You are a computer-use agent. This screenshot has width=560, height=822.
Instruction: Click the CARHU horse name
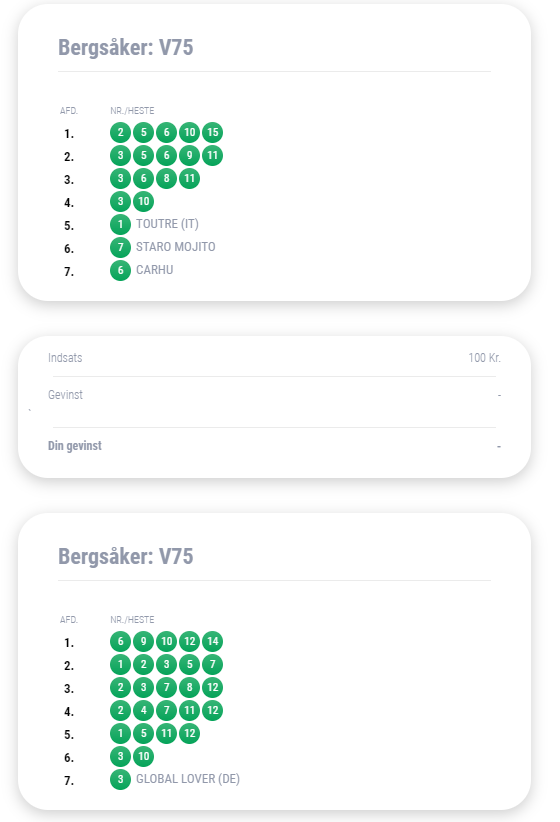155,270
